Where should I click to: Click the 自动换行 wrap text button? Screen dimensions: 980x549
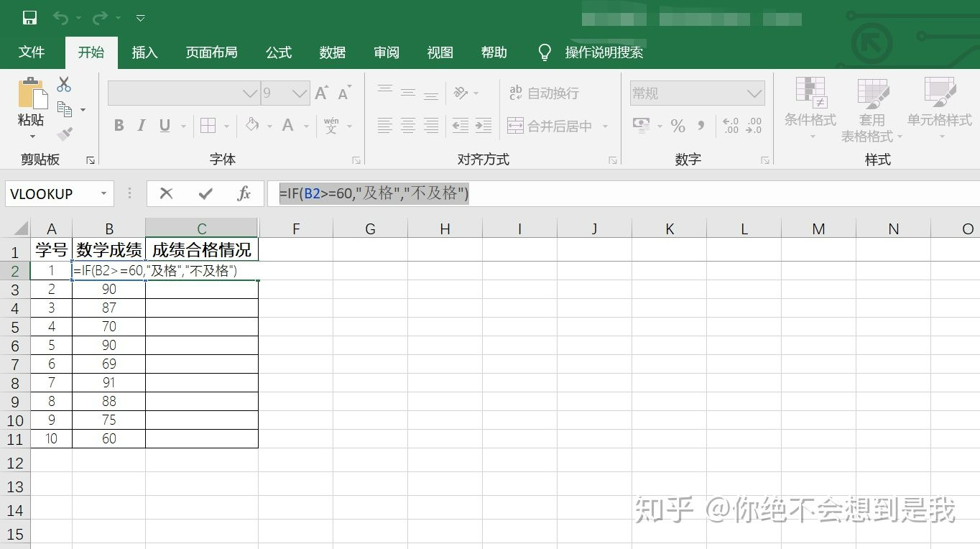point(544,93)
